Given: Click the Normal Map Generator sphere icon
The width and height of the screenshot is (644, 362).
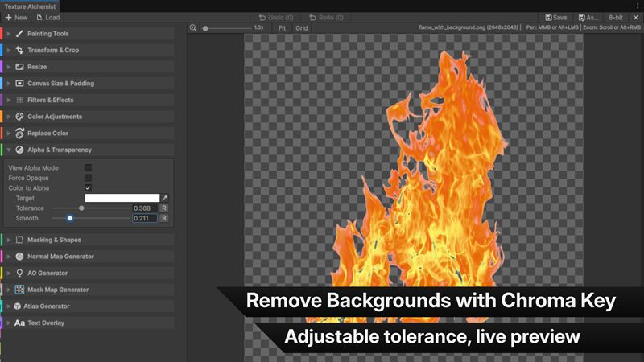Looking at the screenshot, I should [19, 256].
